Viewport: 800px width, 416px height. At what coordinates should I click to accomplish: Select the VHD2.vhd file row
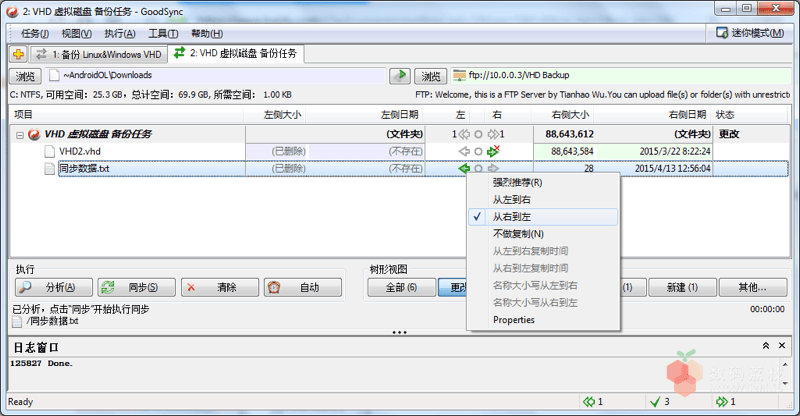tap(399, 151)
